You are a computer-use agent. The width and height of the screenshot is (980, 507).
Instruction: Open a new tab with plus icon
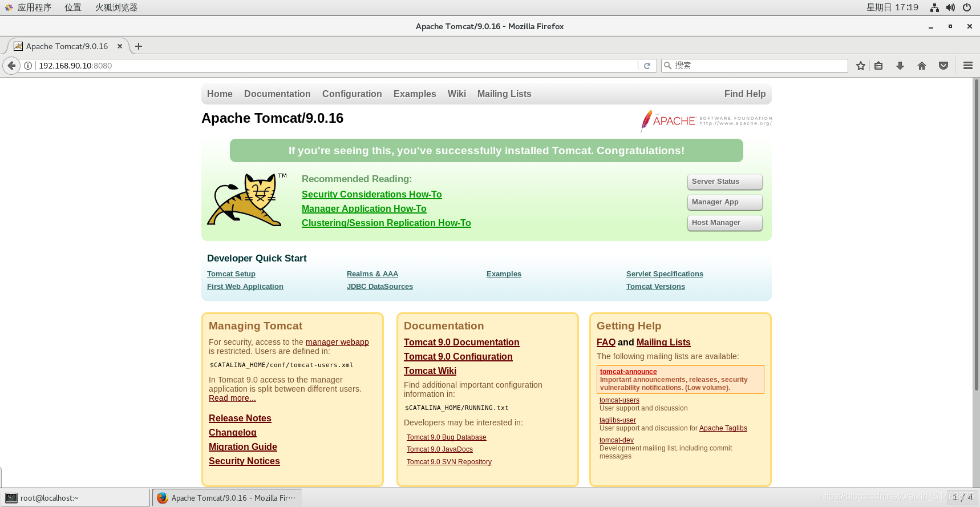139,46
